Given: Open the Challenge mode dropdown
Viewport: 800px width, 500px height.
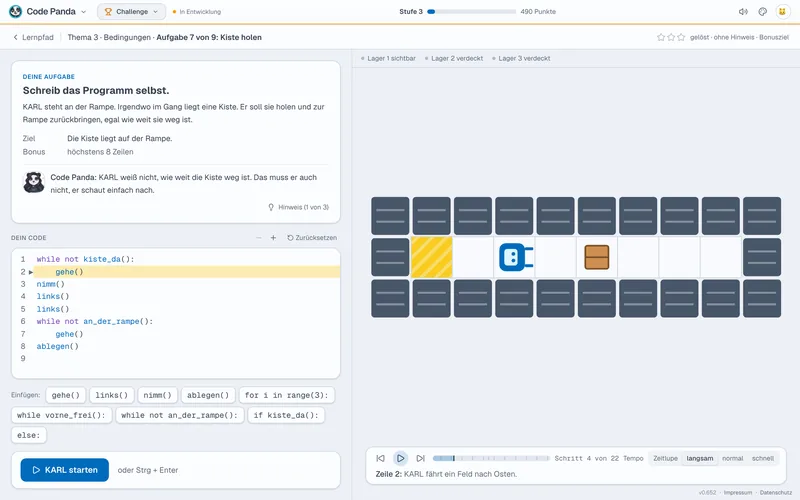Looking at the screenshot, I should point(132,12).
